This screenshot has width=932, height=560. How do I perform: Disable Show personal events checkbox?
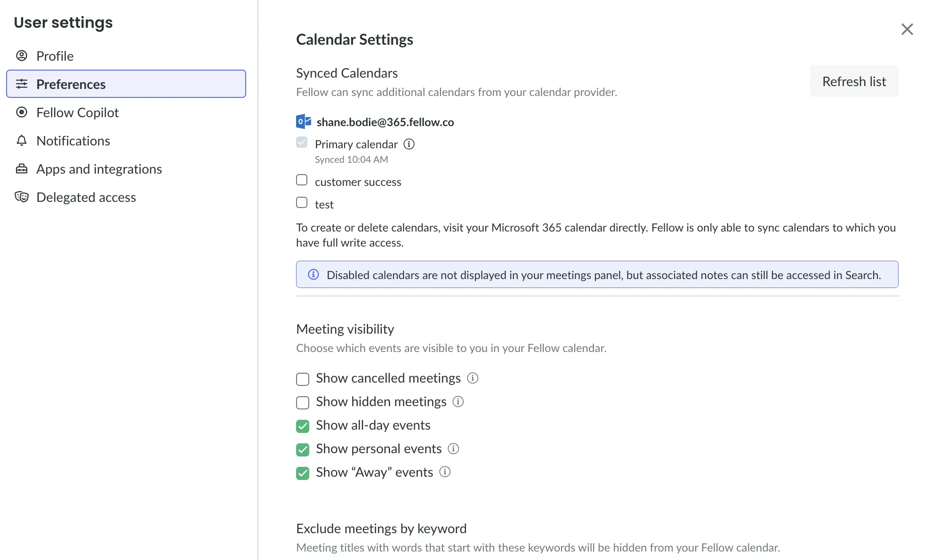(x=303, y=449)
